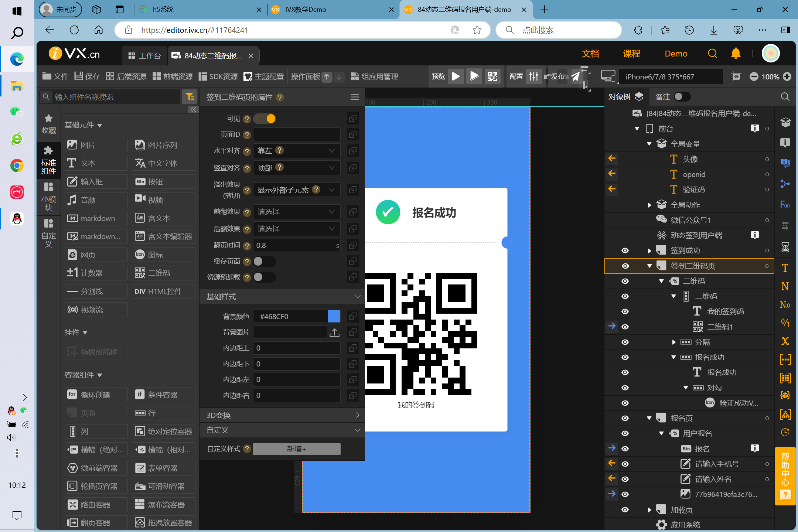Screen dimensions: 798x532
Task: Hide the 报名页 via eye icon
Action: [625, 418]
